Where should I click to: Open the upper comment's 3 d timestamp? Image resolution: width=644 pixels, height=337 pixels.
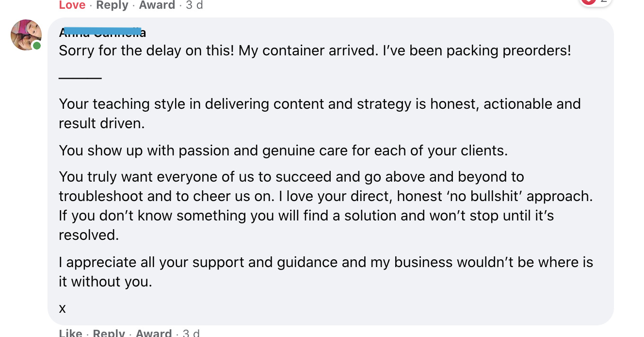(x=194, y=5)
